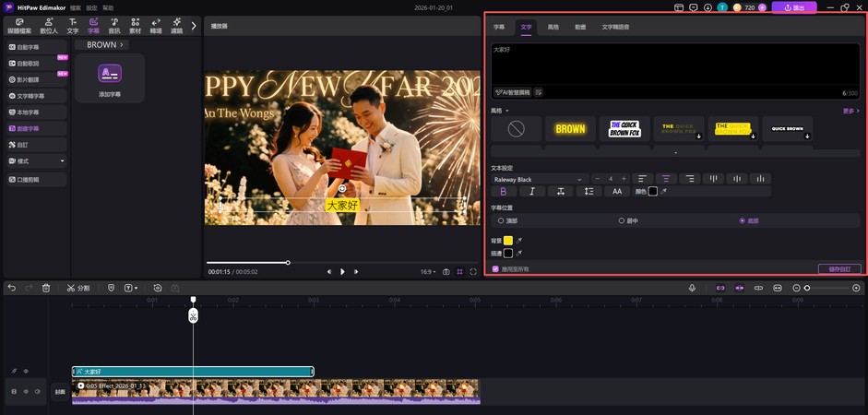Click the bold text formatting icon
Screen dimensions: 868x415
coord(504,192)
